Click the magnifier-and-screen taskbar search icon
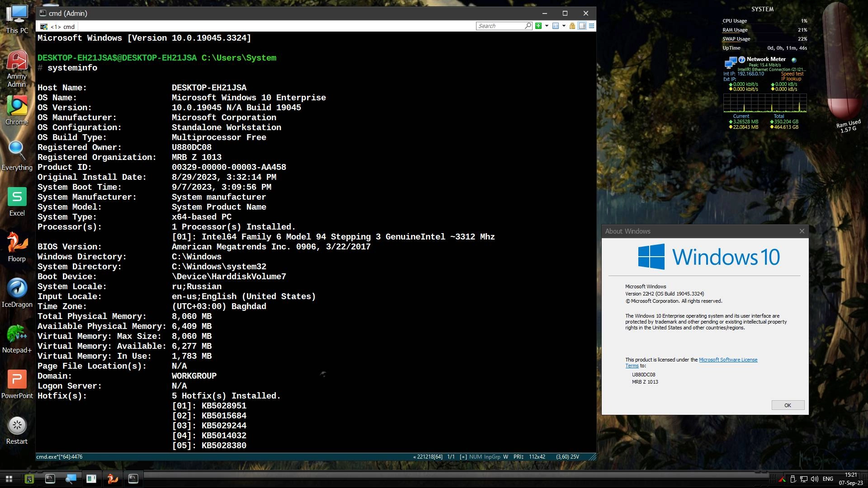The height and width of the screenshot is (488, 868). (71, 479)
